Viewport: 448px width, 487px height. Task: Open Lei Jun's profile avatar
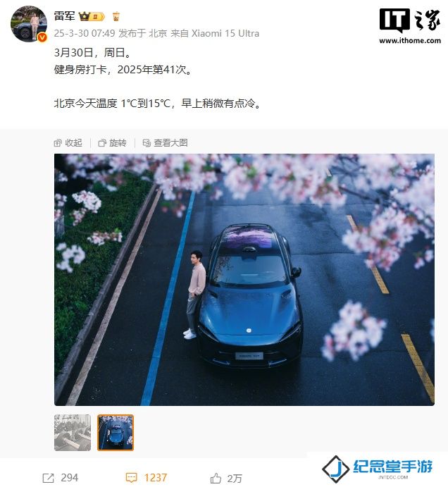click(x=29, y=24)
